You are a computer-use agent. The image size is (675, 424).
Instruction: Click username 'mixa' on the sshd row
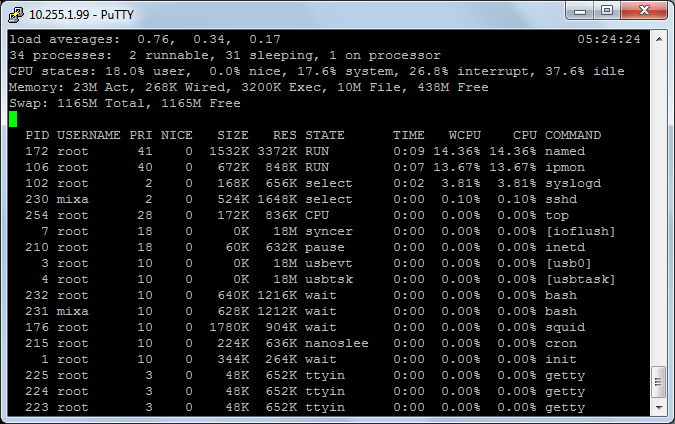(73, 199)
